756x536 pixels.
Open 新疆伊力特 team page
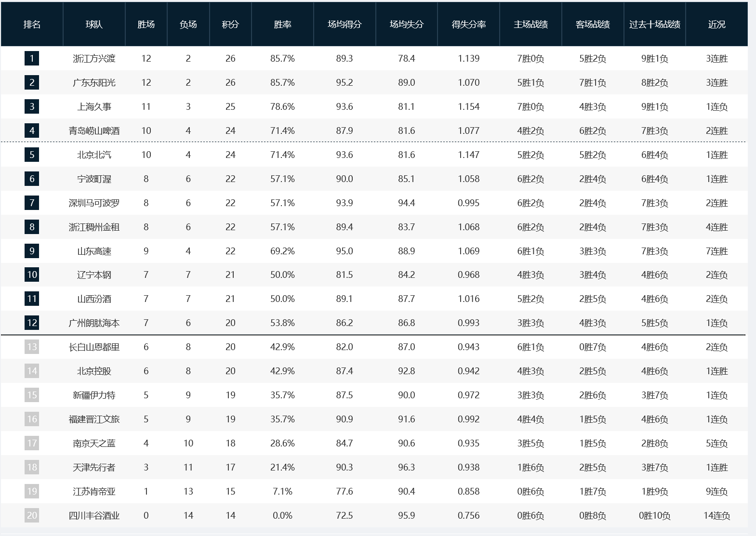[x=94, y=395]
